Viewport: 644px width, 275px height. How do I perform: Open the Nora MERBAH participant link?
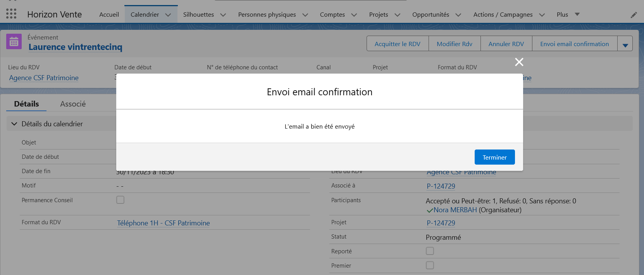(455, 210)
